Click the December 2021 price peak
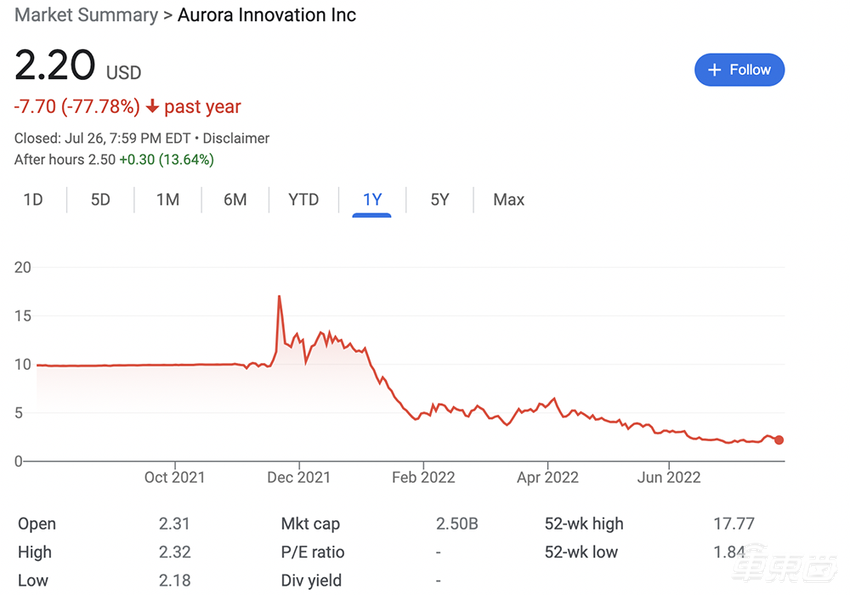The image size is (850, 595). [x=279, y=297]
